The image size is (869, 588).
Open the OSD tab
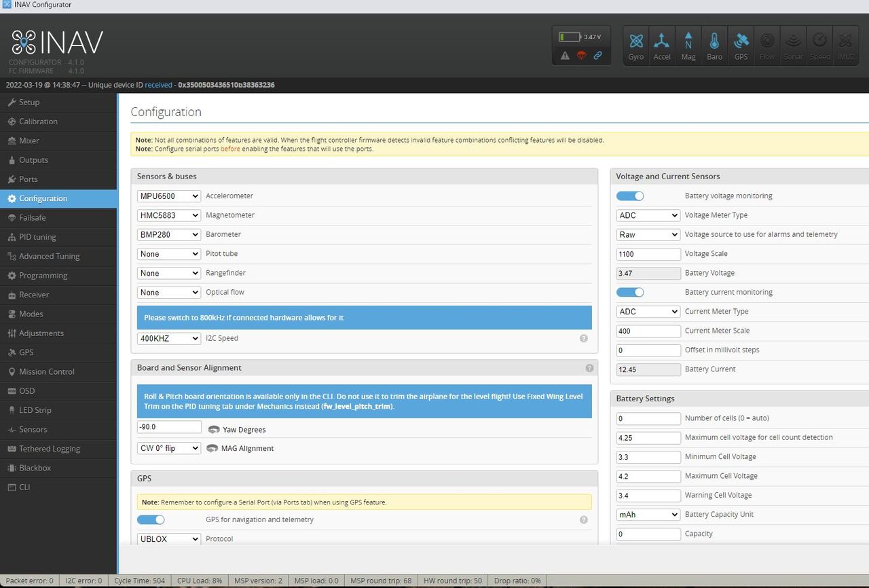click(58, 391)
